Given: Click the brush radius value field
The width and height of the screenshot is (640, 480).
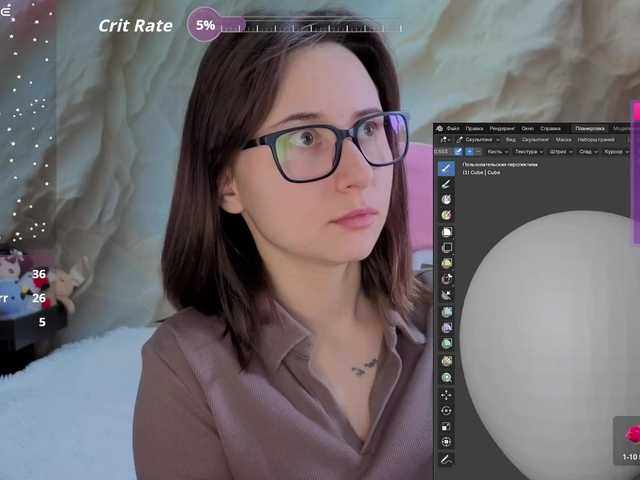Looking at the screenshot, I should (x=442, y=151).
